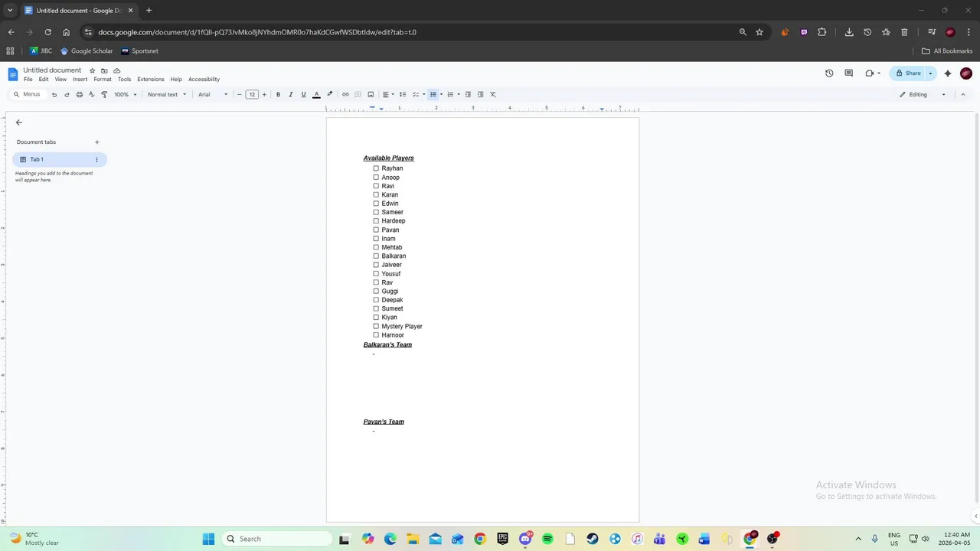
Task: Increase the font size with plus
Action: (264, 95)
